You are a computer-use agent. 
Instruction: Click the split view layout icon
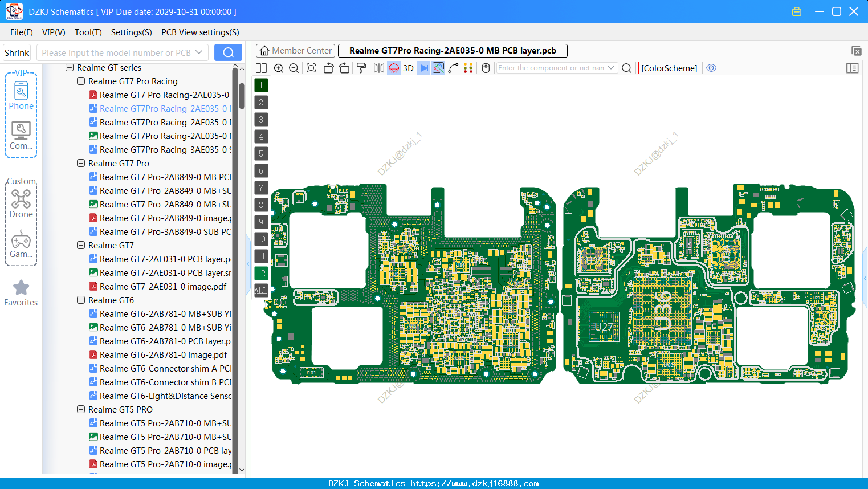tap(261, 68)
